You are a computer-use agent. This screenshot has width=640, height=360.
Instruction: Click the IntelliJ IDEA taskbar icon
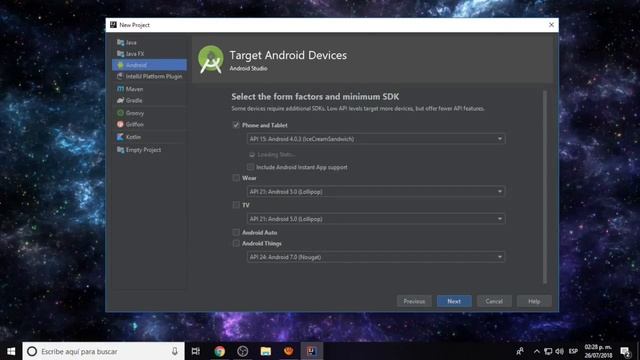click(x=311, y=351)
